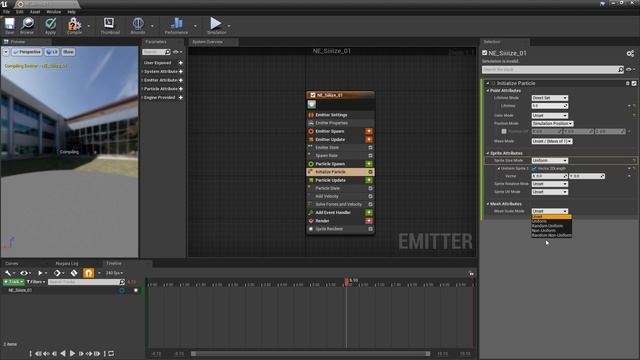Add a Particle Attributes parameter
This screenshot has width=640, height=360.
pyautogui.click(x=180, y=89)
